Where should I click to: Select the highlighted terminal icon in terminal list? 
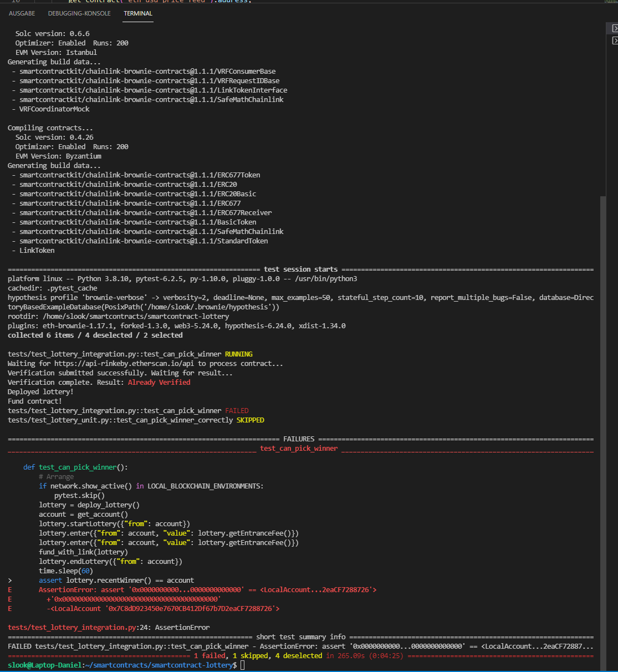point(615,28)
